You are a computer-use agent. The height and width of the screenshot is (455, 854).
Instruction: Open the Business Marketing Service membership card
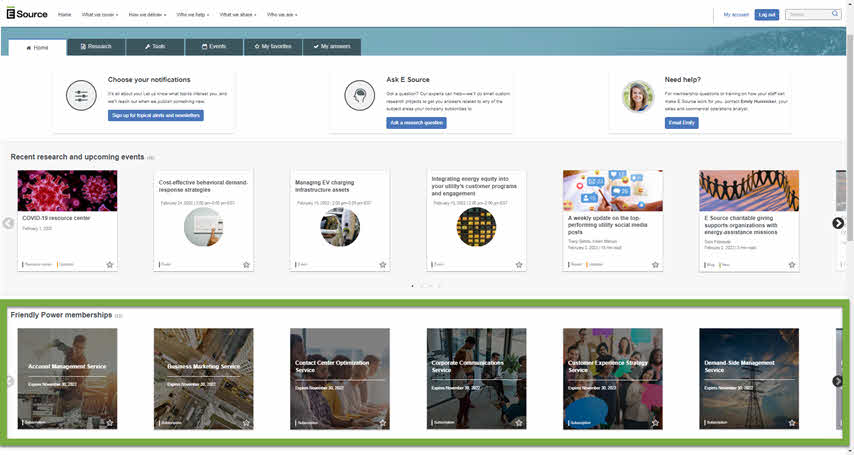click(x=204, y=378)
